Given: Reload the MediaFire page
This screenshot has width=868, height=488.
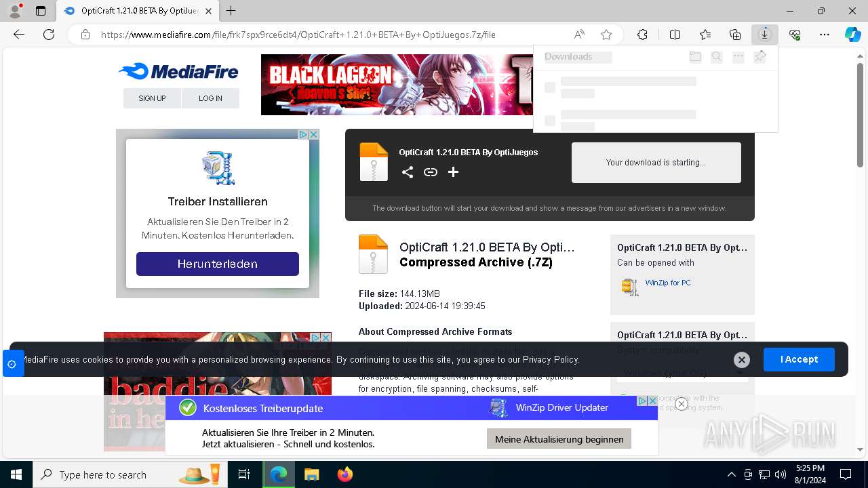Looking at the screenshot, I should click(x=49, y=35).
